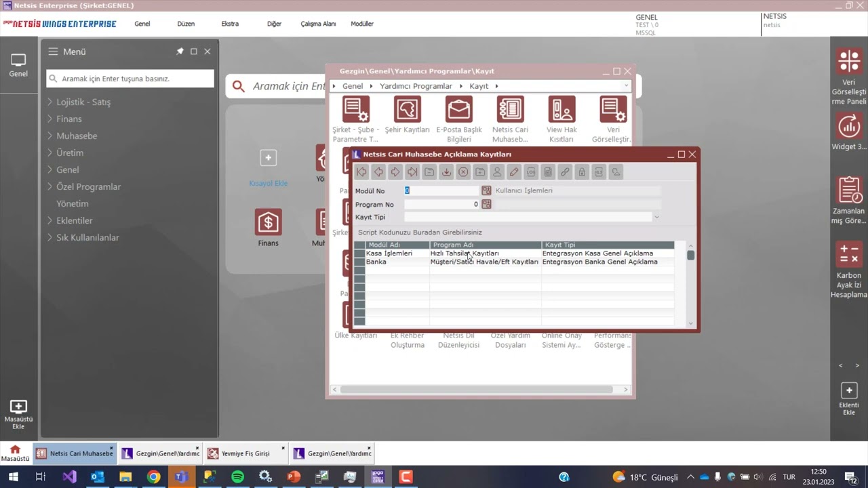Expand Lojistik - Satış tree node
Screen dimensions: 868x488
coord(50,102)
